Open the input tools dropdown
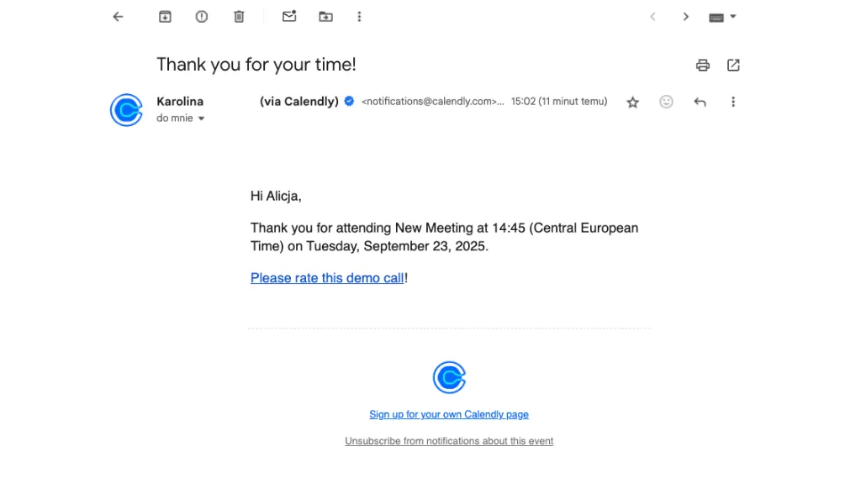 [721, 16]
